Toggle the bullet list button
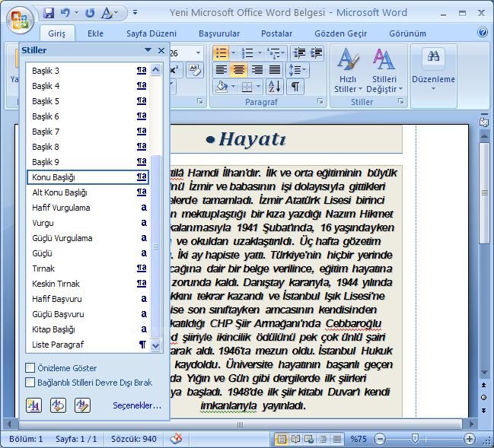Viewport: 494px width, 448px height. [222, 53]
